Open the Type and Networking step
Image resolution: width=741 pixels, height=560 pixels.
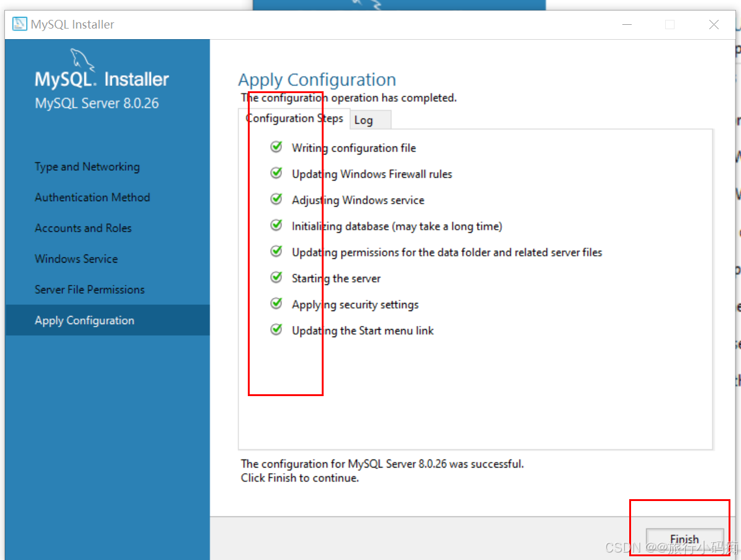87,166
